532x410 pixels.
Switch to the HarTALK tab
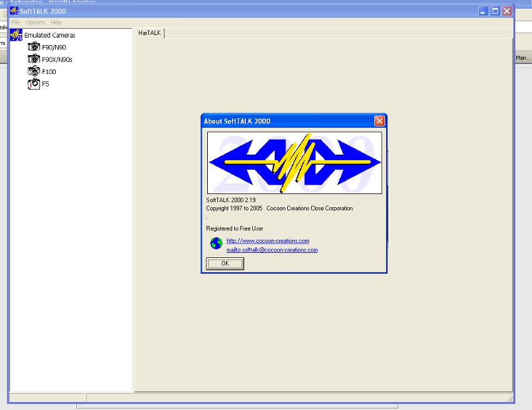(x=150, y=33)
